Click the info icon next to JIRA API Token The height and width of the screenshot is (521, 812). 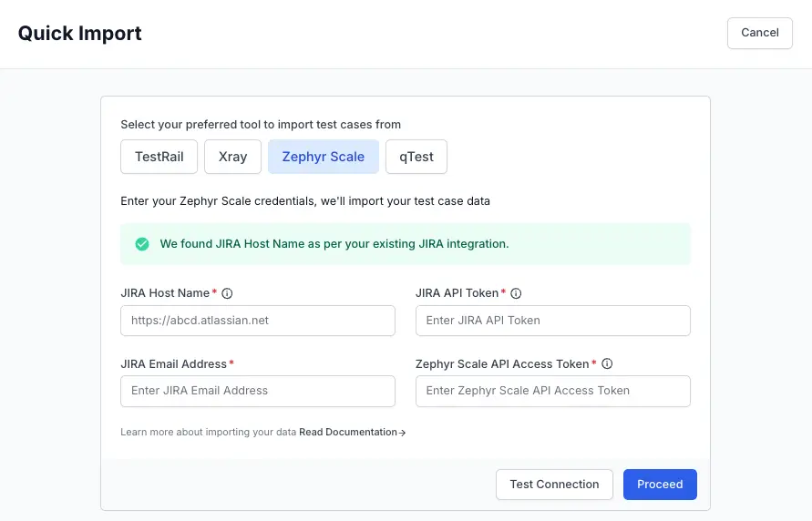click(x=516, y=293)
